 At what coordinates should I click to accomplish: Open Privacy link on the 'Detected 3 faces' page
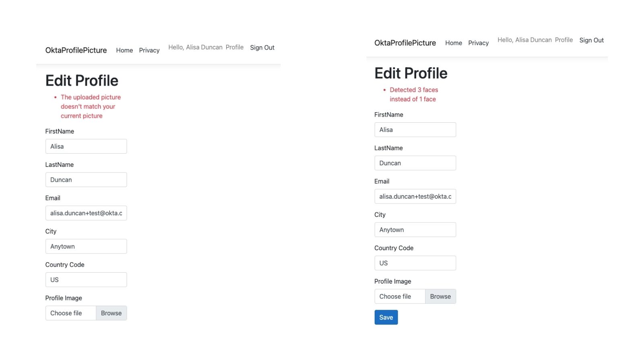[x=478, y=43]
